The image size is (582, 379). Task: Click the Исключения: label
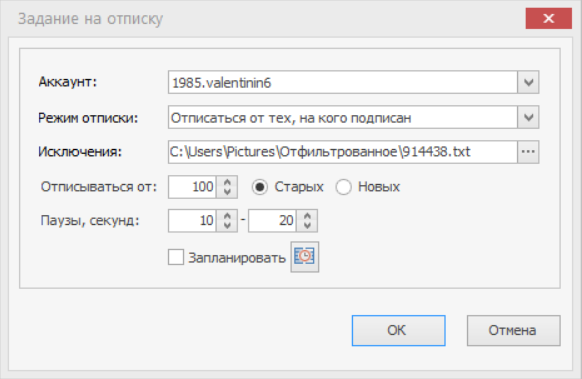(x=80, y=152)
